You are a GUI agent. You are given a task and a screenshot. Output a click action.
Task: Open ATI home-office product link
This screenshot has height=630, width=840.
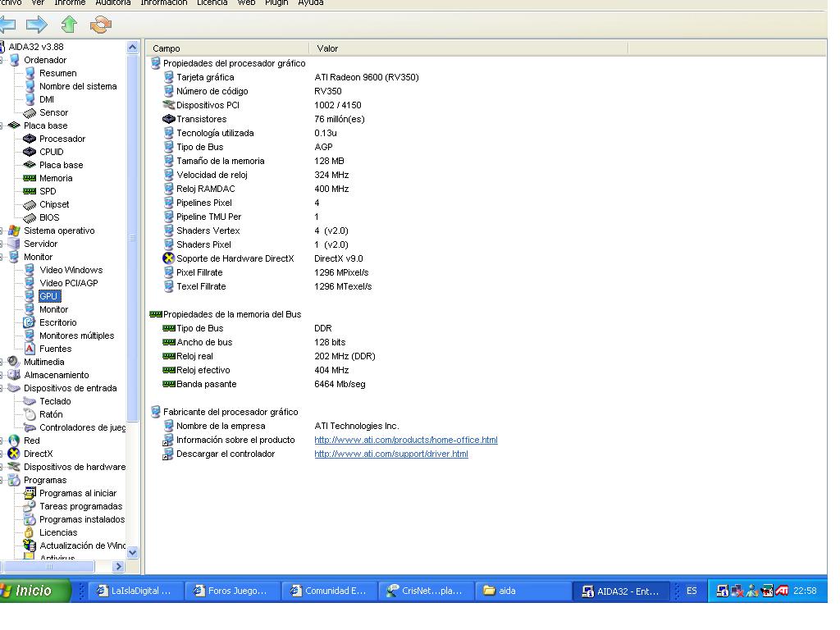coord(405,440)
